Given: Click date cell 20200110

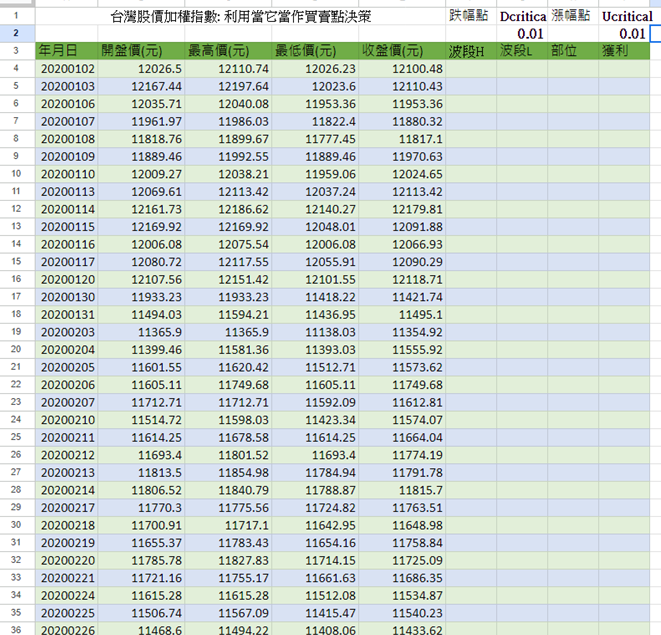Looking at the screenshot, I should (x=67, y=174).
